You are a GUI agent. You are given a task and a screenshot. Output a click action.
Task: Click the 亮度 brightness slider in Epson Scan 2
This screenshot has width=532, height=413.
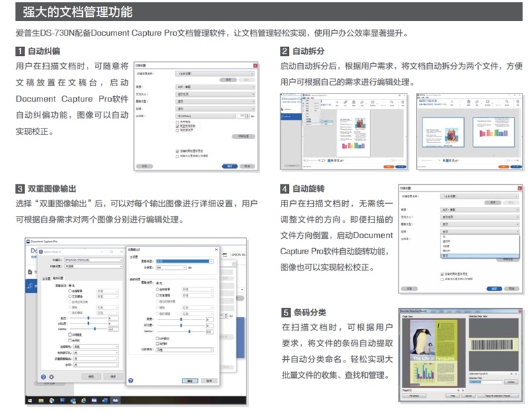tap(88, 318)
